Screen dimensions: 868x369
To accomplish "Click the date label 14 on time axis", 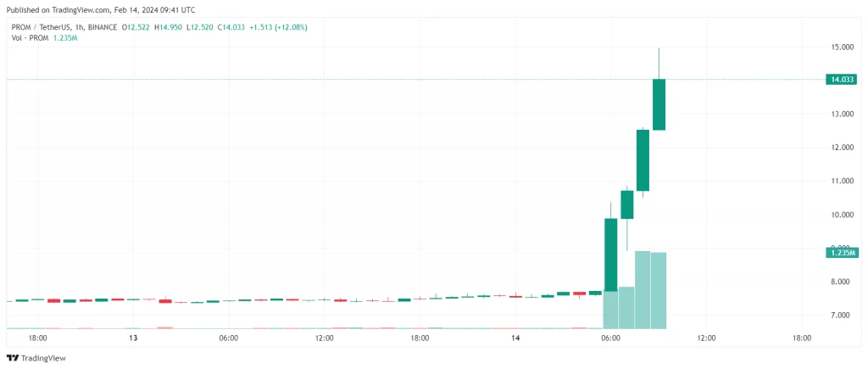I will click(x=515, y=338).
